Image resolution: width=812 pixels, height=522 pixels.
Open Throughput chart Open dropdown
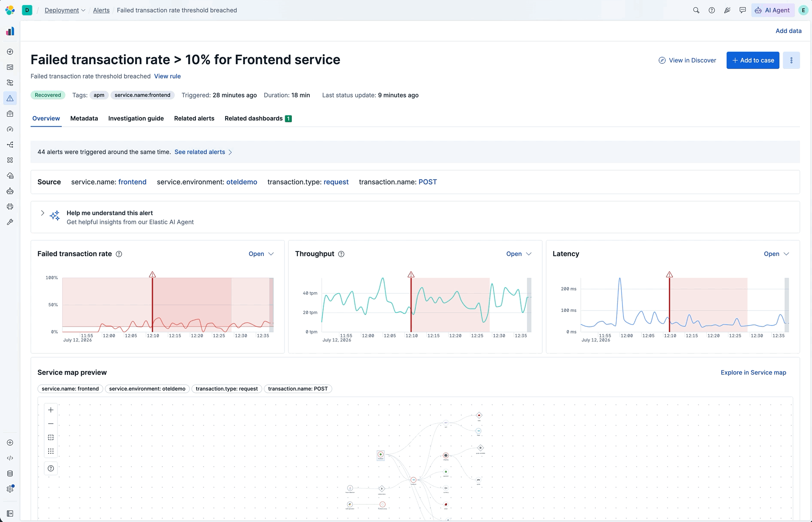pyautogui.click(x=519, y=254)
